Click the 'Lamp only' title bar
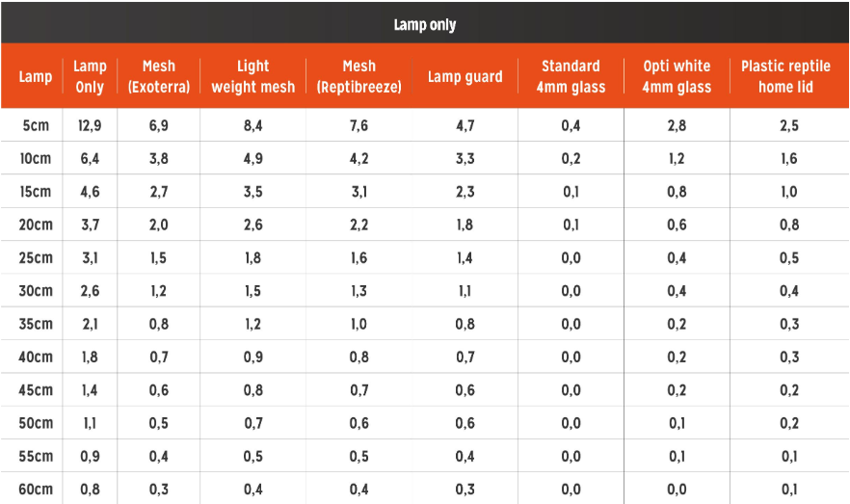The image size is (850, 504). (425, 25)
